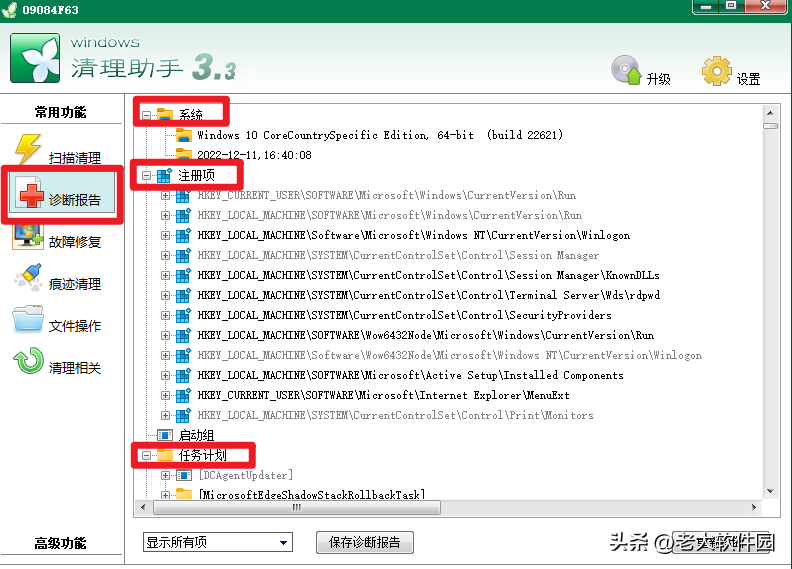Click the horizontal scrollbar right arrow
792x569 pixels.
pos(754,507)
